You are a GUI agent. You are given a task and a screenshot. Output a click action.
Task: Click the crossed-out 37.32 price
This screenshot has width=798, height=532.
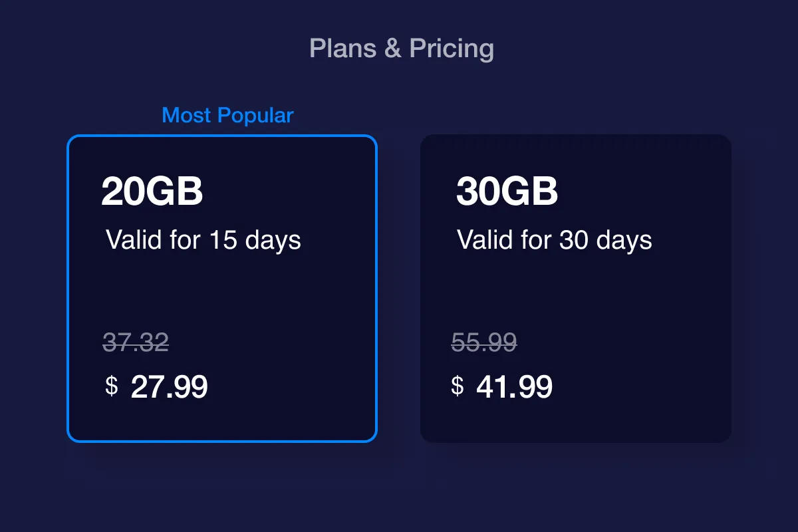tap(136, 342)
